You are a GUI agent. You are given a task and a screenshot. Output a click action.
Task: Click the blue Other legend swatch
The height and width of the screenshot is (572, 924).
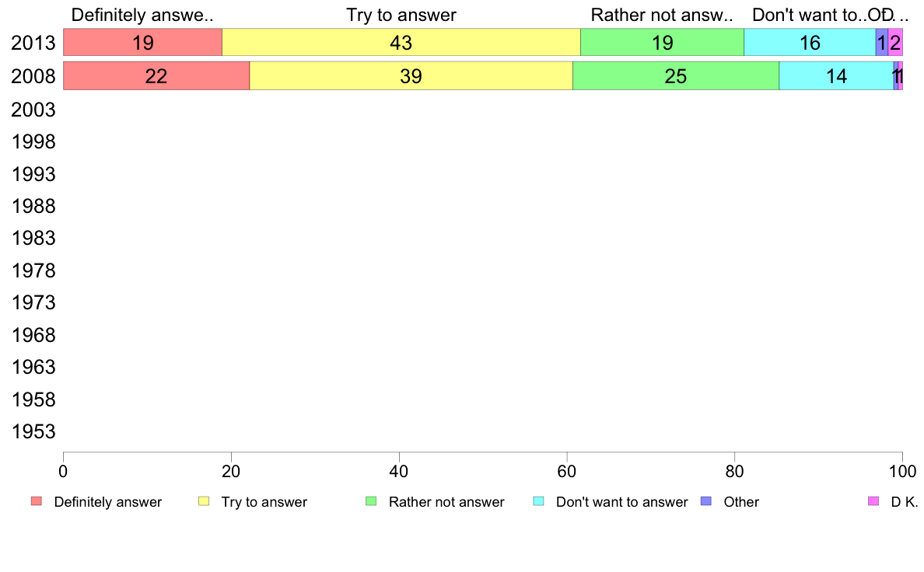pos(706,501)
